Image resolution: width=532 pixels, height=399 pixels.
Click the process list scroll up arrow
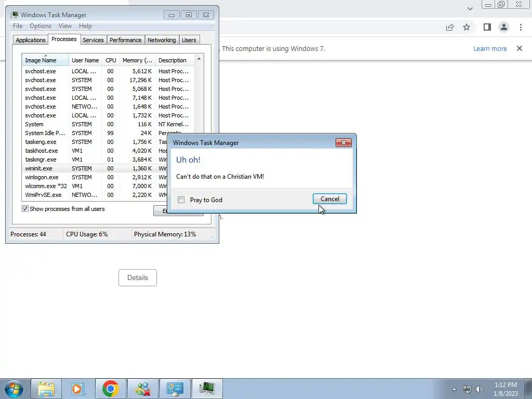click(x=199, y=59)
